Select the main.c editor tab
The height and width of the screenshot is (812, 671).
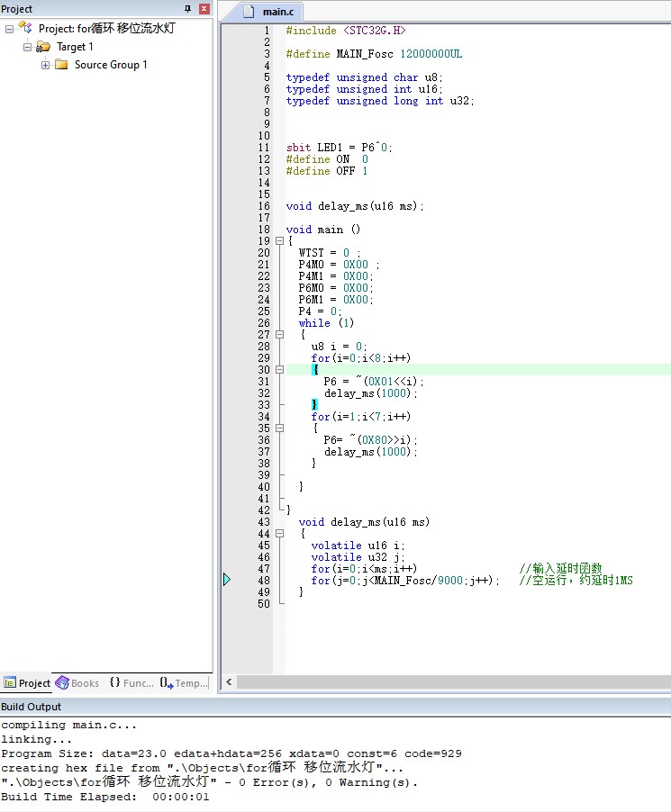270,13
